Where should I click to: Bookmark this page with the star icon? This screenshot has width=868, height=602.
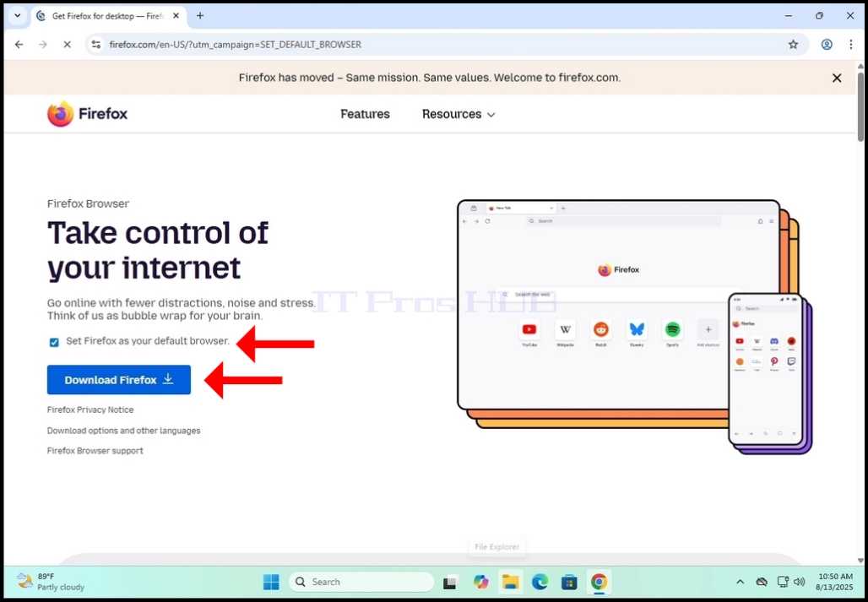793,44
